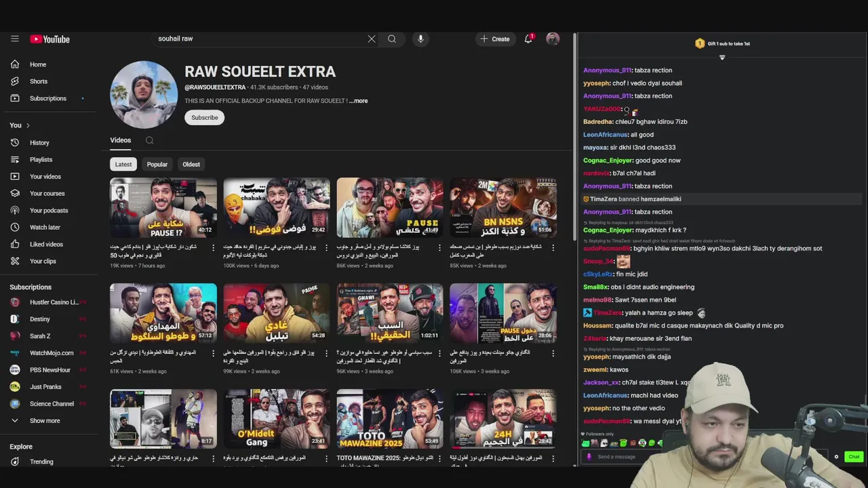Open the YouTube hamburger guide menu
The height and width of the screenshot is (488, 868).
(x=14, y=39)
